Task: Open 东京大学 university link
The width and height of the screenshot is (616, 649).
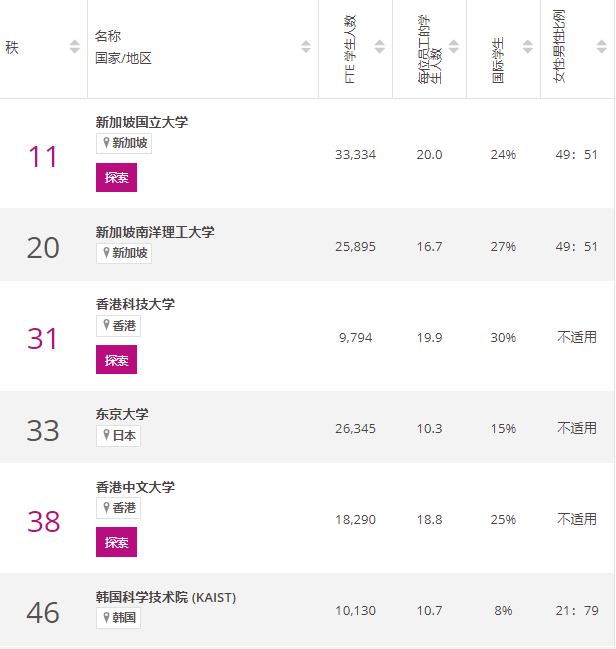Action: click(122, 414)
